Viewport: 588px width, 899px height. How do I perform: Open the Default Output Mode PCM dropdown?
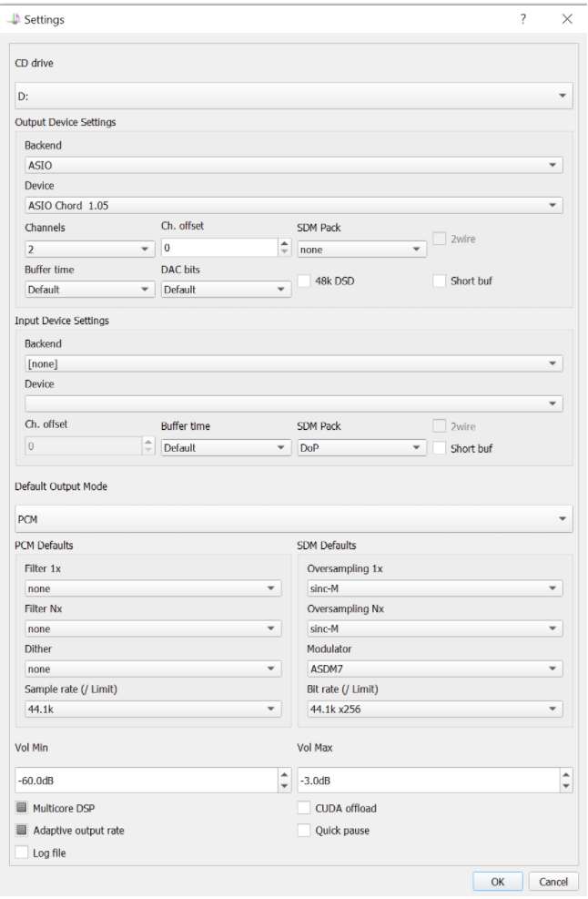(x=293, y=519)
